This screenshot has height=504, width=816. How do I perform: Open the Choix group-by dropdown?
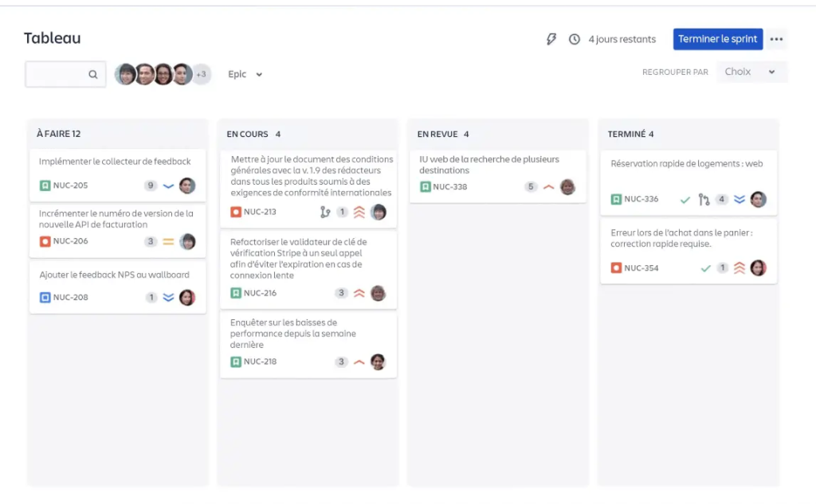(x=751, y=72)
